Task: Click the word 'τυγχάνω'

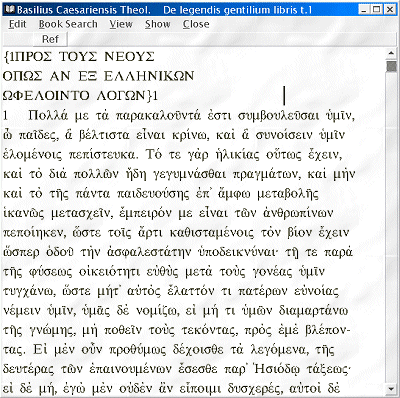Action: tap(28, 292)
